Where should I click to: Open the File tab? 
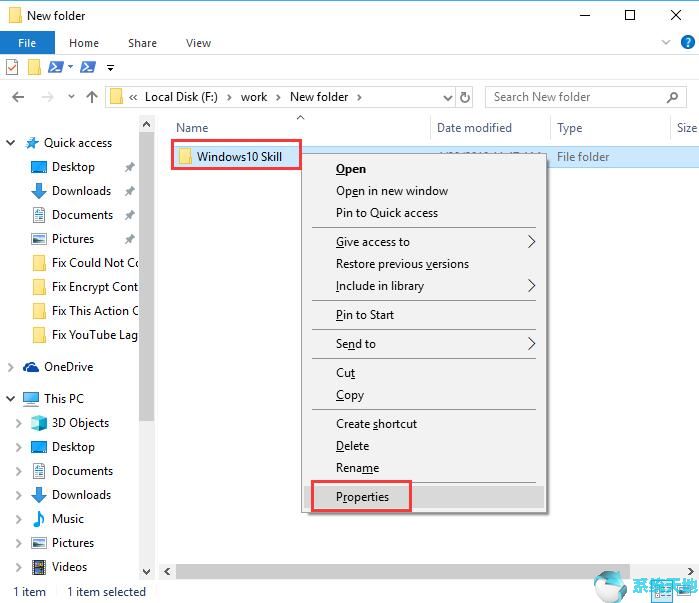click(27, 43)
